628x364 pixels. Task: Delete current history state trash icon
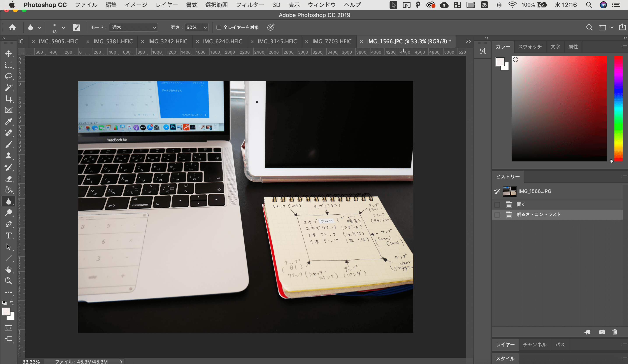[x=614, y=332]
